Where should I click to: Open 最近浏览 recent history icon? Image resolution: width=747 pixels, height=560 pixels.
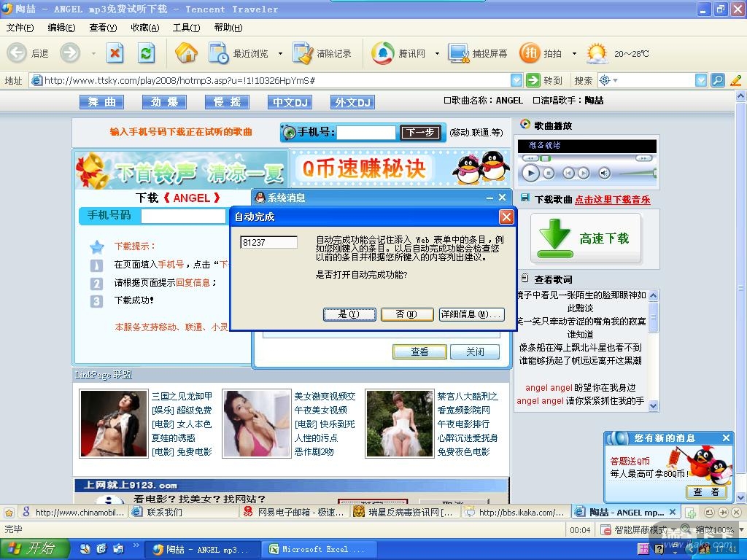point(219,52)
